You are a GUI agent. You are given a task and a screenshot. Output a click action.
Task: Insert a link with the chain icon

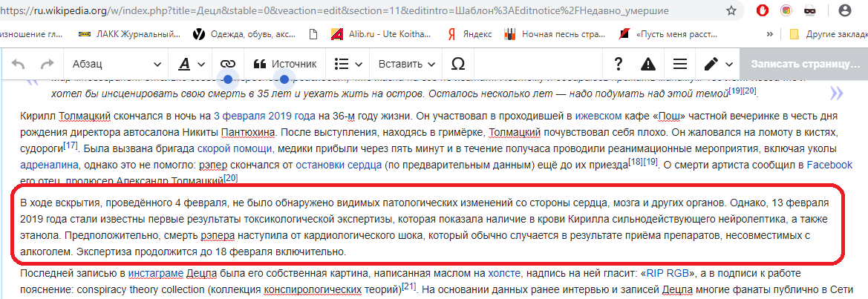[227, 64]
